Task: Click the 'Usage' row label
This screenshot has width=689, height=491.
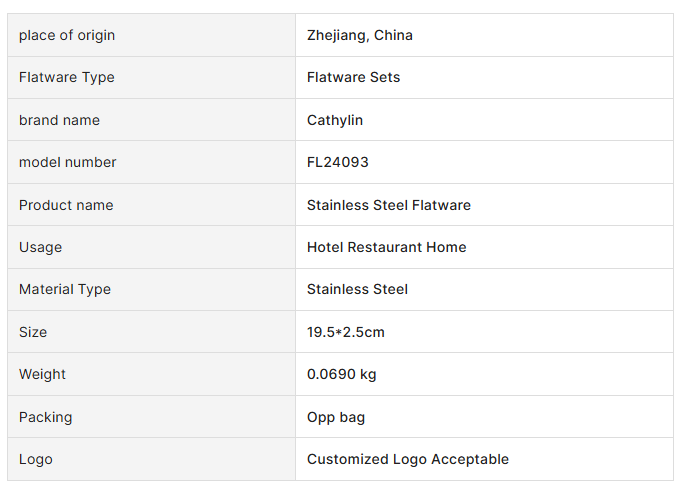Action: point(40,247)
